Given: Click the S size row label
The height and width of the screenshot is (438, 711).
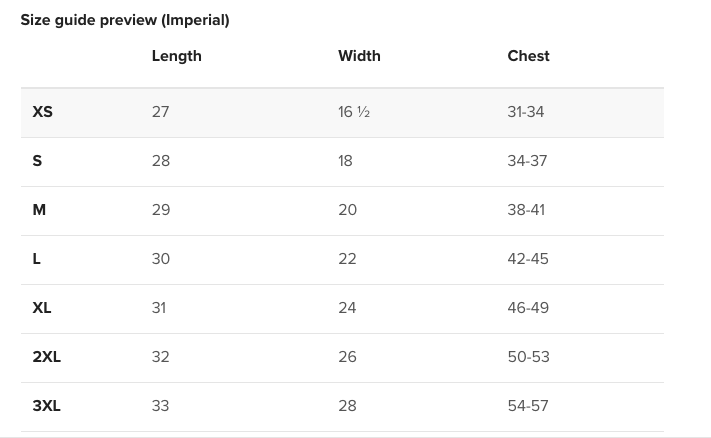Looking at the screenshot, I should [x=37, y=161].
